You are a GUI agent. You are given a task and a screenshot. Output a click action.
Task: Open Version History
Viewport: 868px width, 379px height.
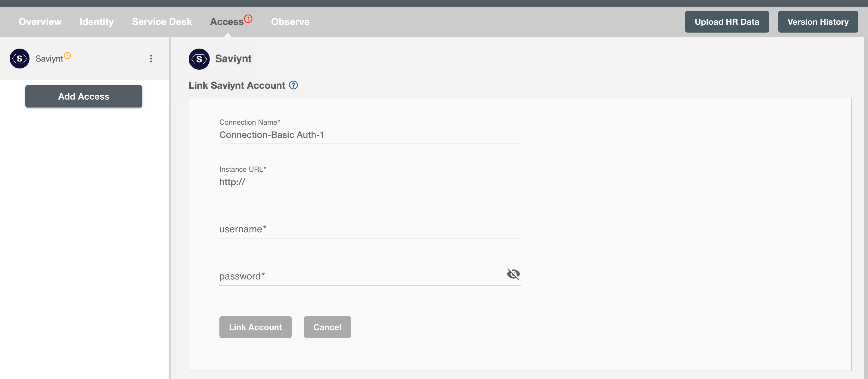click(818, 22)
